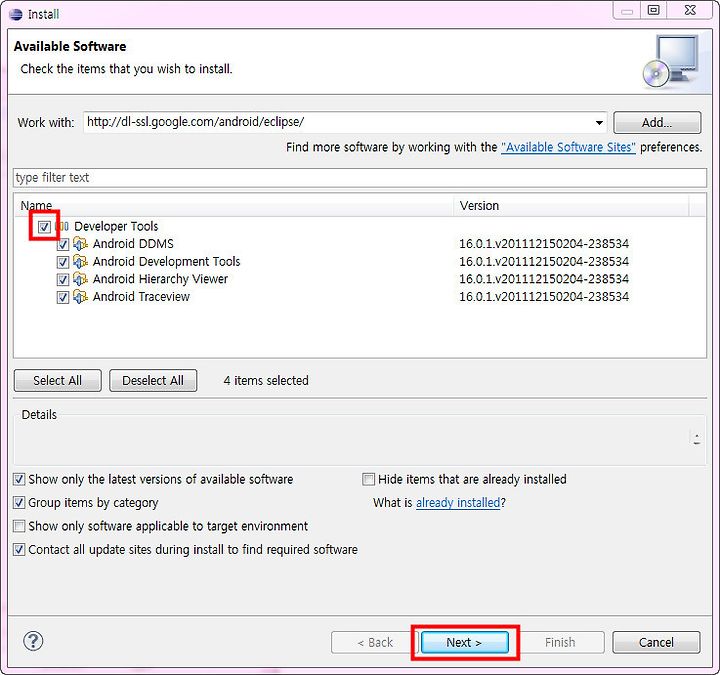Select the Android Development Tools row text
This screenshot has width=720, height=675.
(x=166, y=261)
